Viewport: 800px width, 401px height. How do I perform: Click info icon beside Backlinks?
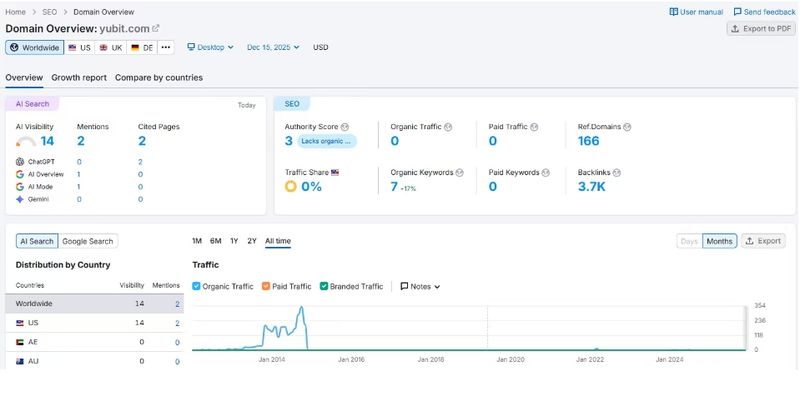616,173
